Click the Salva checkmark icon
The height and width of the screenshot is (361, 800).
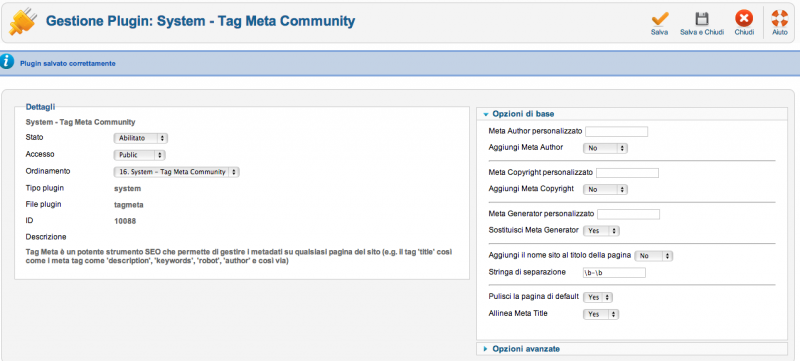point(660,19)
